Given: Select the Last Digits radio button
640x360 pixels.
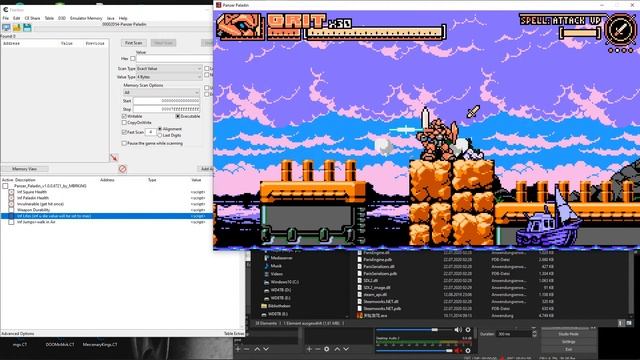Looking at the screenshot, I should (x=160, y=135).
